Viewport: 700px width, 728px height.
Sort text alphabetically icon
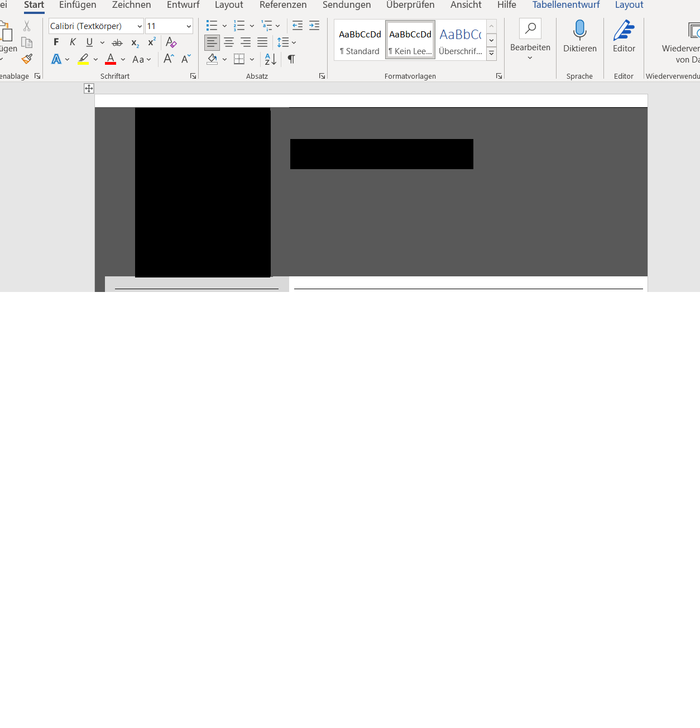(x=270, y=59)
